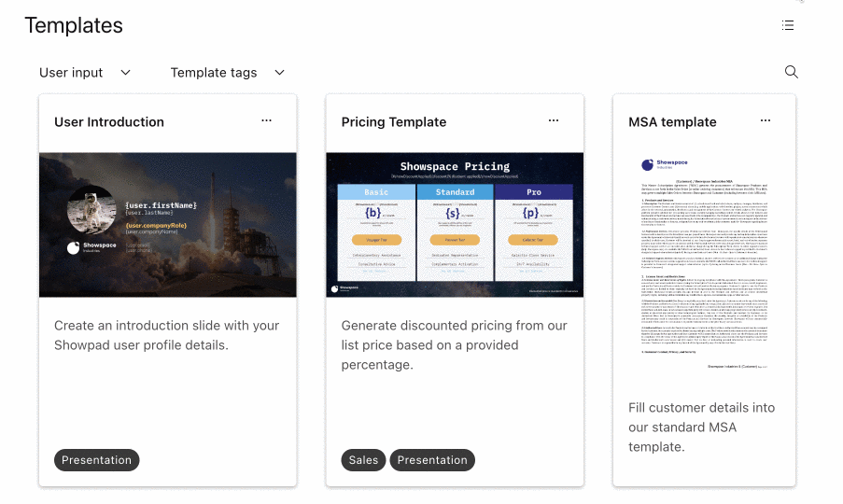The height and width of the screenshot is (504, 843).
Task: Select Presentation tag on User Introduction card
Action: (96, 460)
